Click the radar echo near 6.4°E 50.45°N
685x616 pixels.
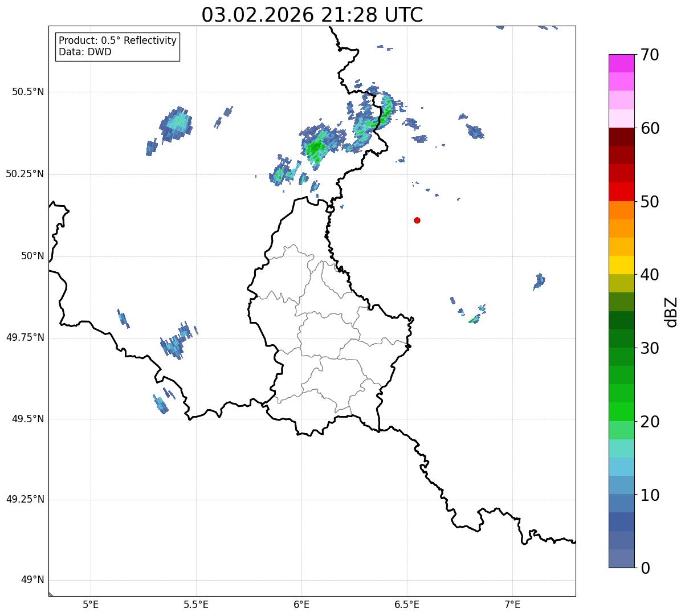tap(386, 108)
